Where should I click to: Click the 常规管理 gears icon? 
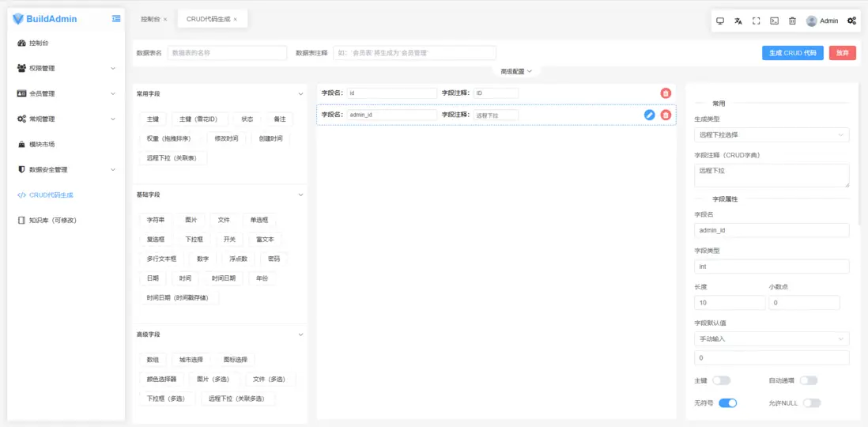click(x=21, y=119)
